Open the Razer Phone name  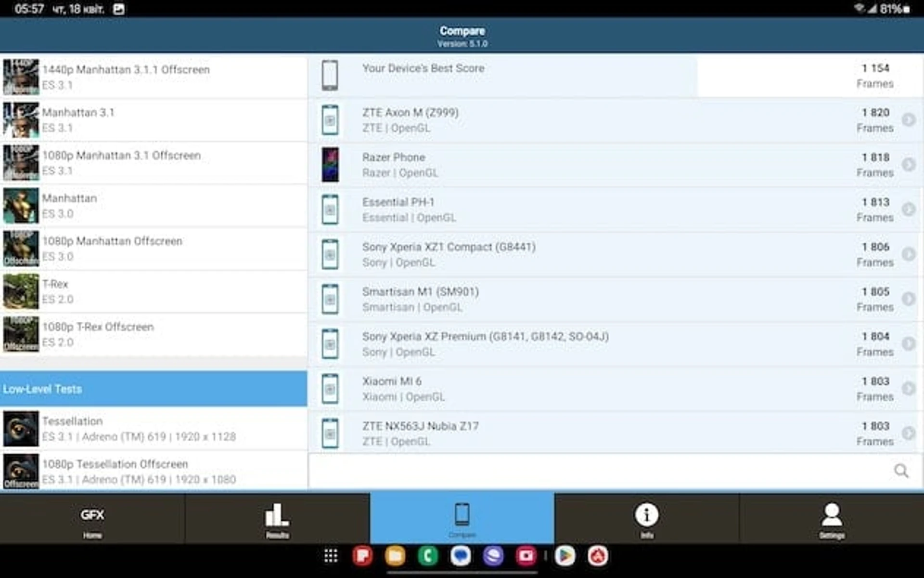click(x=394, y=158)
